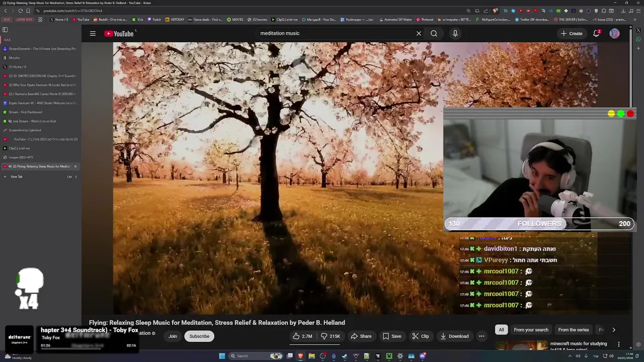This screenshot has width=644, height=362.
Task: Switch to Screenshot by Lightshot tab
Action: (x=40, y=130)
